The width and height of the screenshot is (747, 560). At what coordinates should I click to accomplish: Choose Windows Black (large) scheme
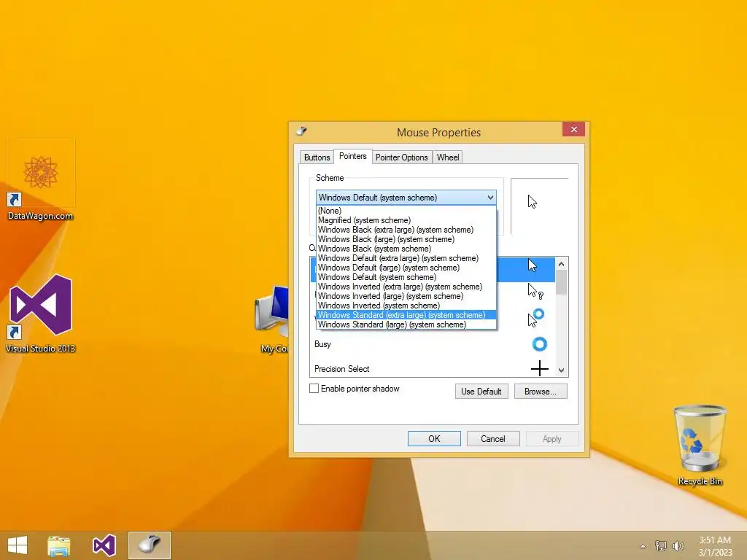406,239
